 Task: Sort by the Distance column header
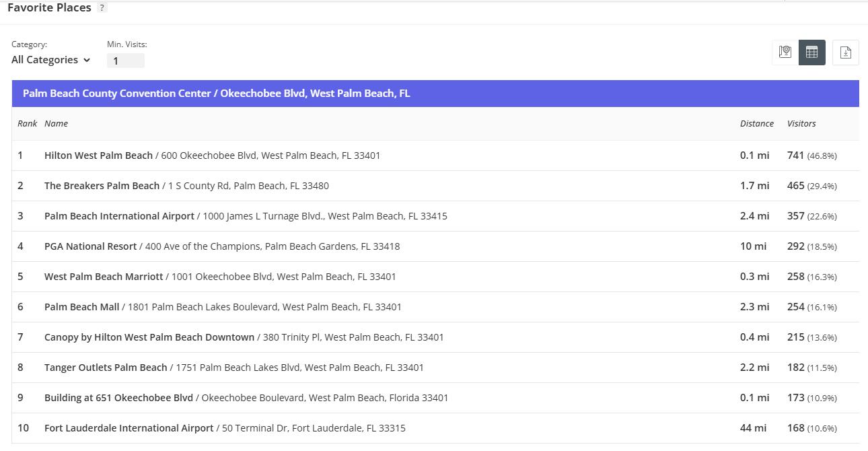click(x=757, y=124)
